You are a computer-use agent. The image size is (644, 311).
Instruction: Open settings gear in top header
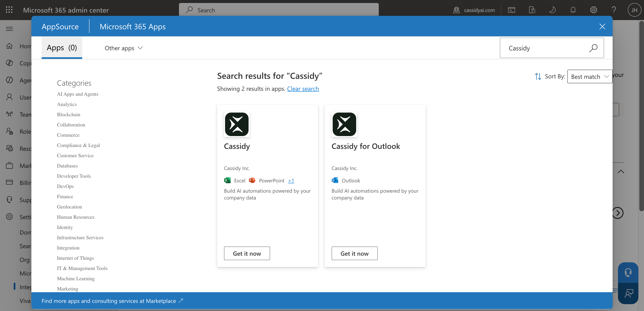click(x=593, y=10)
